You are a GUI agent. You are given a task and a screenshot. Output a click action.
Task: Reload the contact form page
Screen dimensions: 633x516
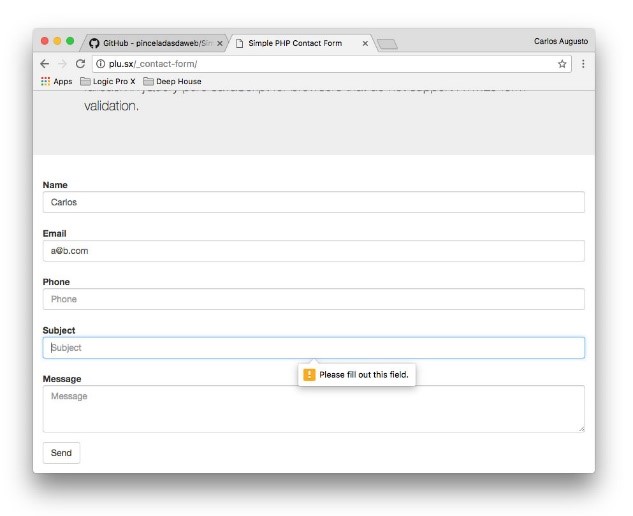pyautogui.click(x=80, y=63)
